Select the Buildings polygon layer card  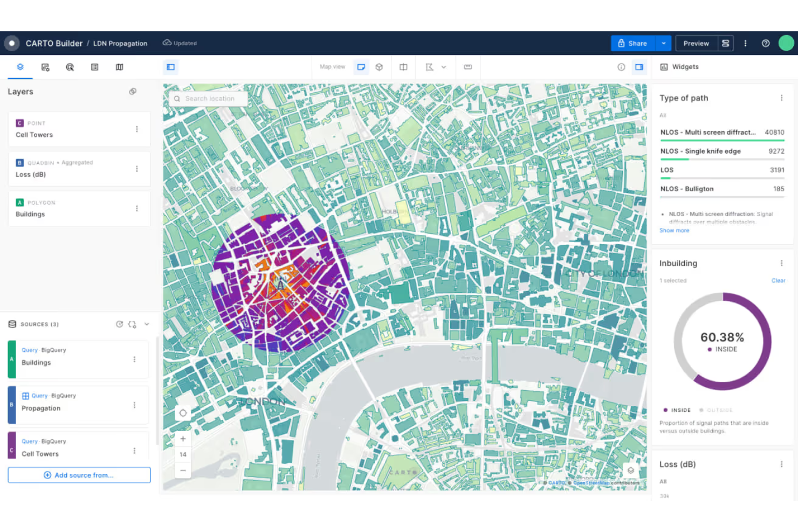79,209
